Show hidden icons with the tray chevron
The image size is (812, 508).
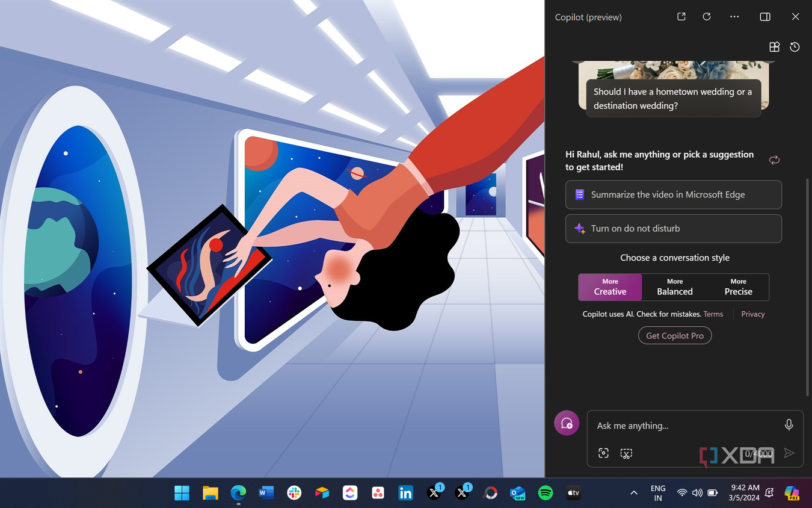coord(633,493)
